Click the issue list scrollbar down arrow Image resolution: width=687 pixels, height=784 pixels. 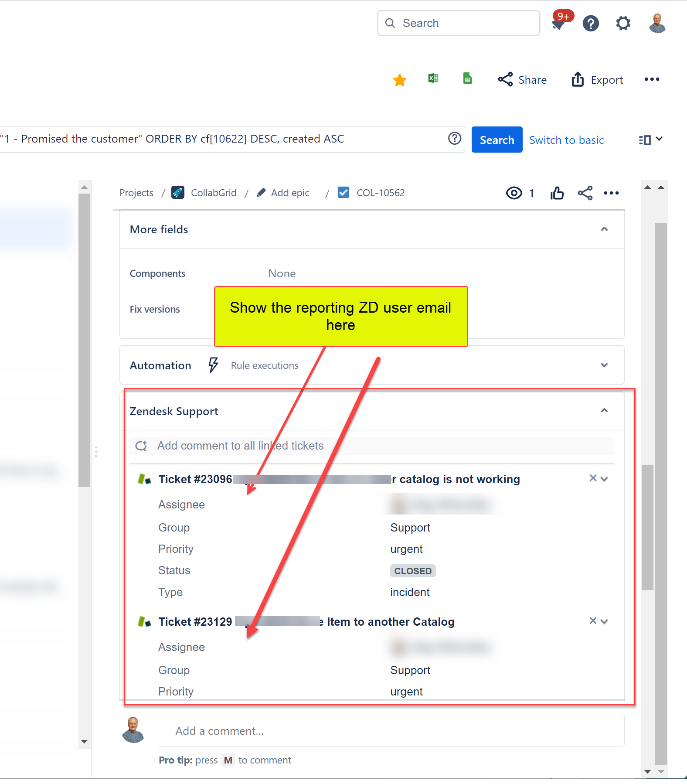click(x=85, y=741)
